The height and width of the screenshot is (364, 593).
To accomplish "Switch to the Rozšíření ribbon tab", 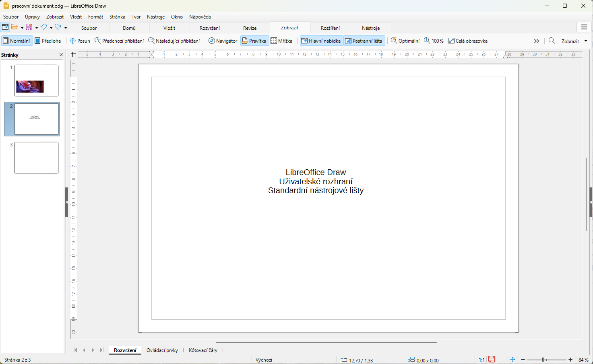I will click(x=331, y=28).
